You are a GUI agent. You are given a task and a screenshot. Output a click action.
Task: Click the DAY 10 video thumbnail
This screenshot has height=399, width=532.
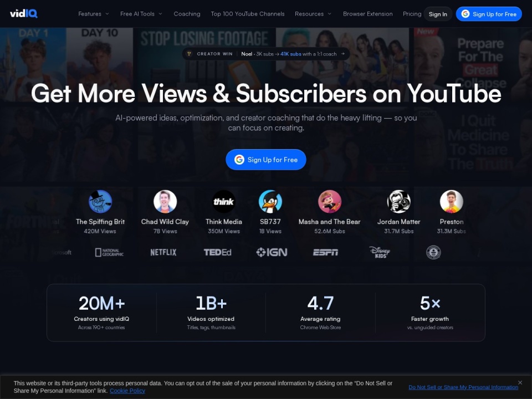pyautogui.click(x=100, y=64)
